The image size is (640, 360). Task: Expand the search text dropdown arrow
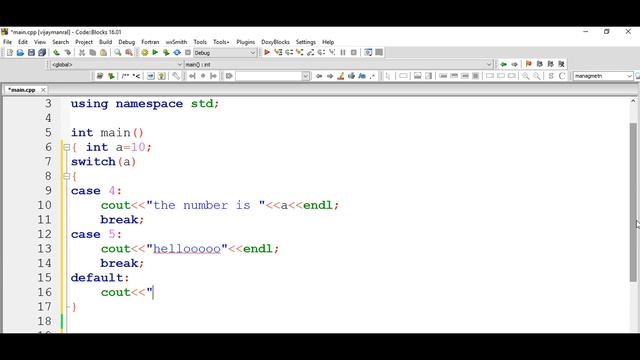tap(305, 76)
